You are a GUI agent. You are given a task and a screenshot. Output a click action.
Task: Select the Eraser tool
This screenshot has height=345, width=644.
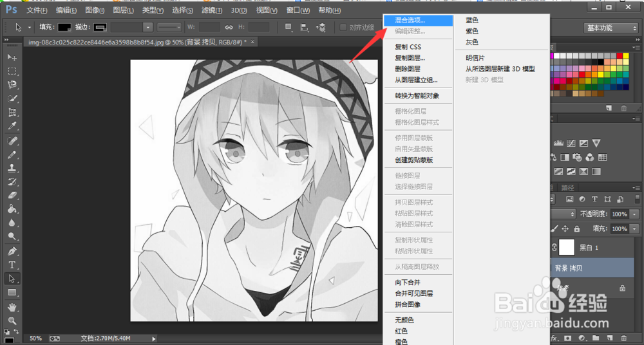pos(12,194)
